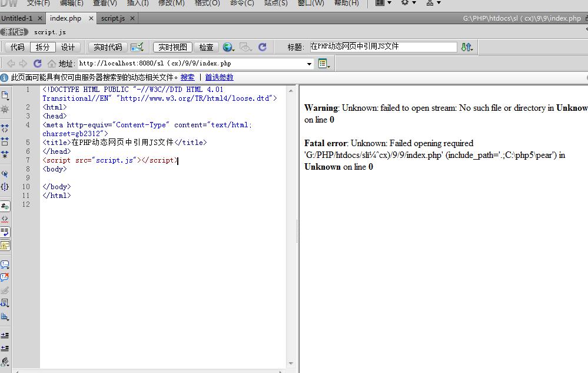588x373 pixels.
Task: Switch to the Untitled-1 document tab
Action: [17, 18]
